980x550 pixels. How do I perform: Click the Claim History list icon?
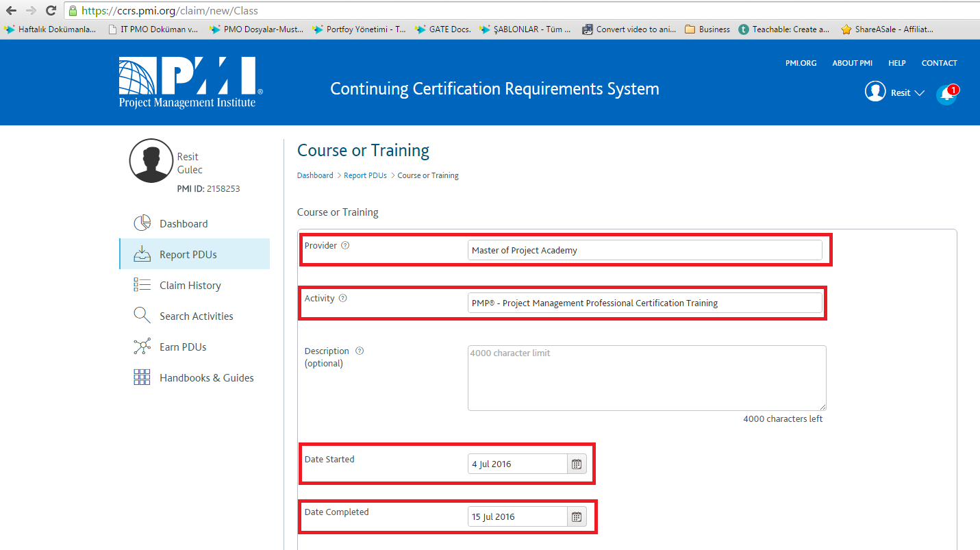click(142, 285)
